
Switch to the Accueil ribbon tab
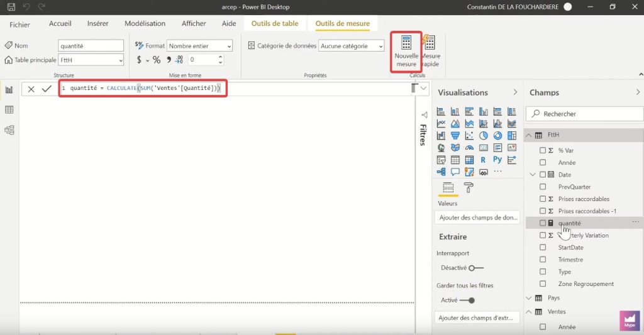click(x=60, y=23)
